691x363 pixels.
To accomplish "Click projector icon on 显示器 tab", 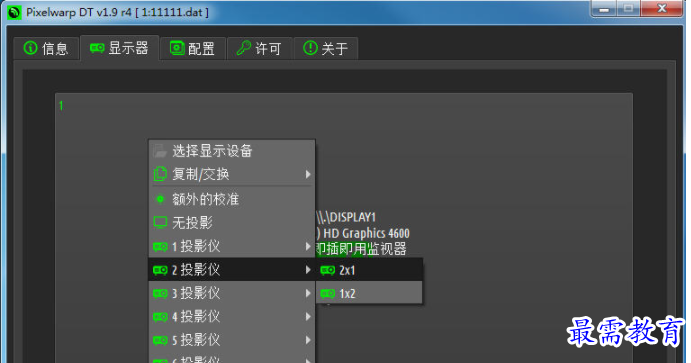I will point(97,48).
